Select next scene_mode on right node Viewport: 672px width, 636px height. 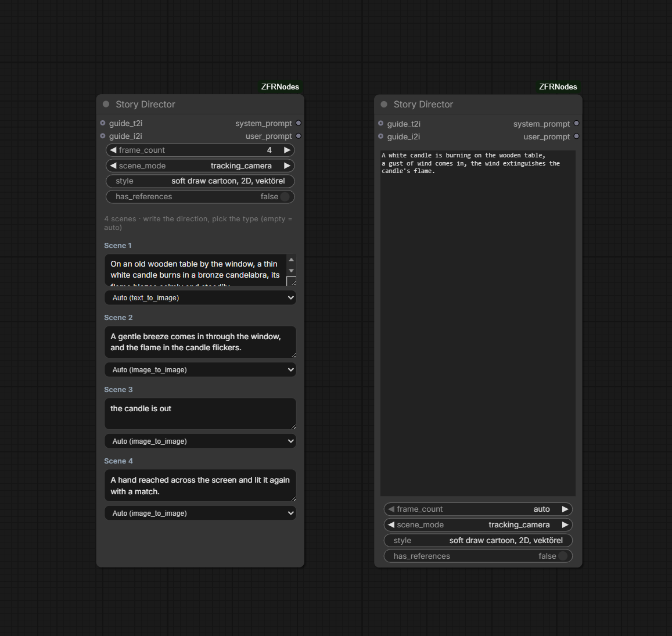click(565, 524)
